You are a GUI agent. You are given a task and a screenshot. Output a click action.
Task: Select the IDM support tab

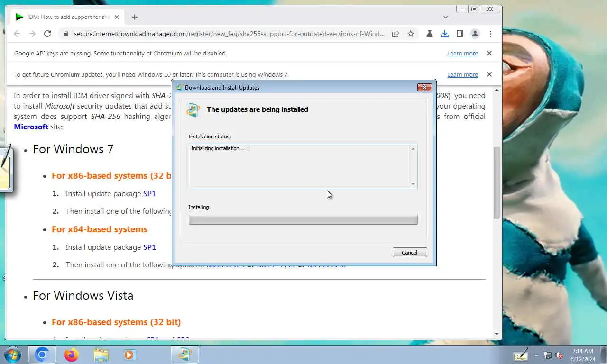[x=68, y=17]
